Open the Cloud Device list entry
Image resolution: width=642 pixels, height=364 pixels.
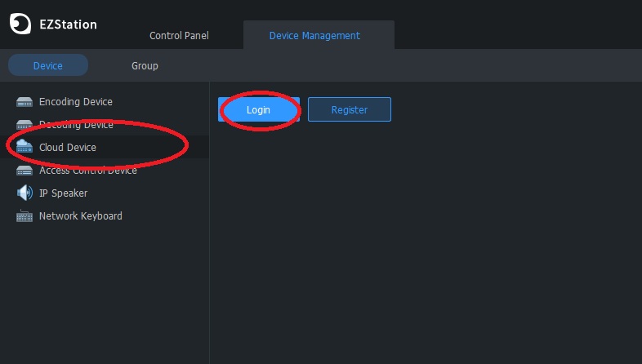point(68,148)
